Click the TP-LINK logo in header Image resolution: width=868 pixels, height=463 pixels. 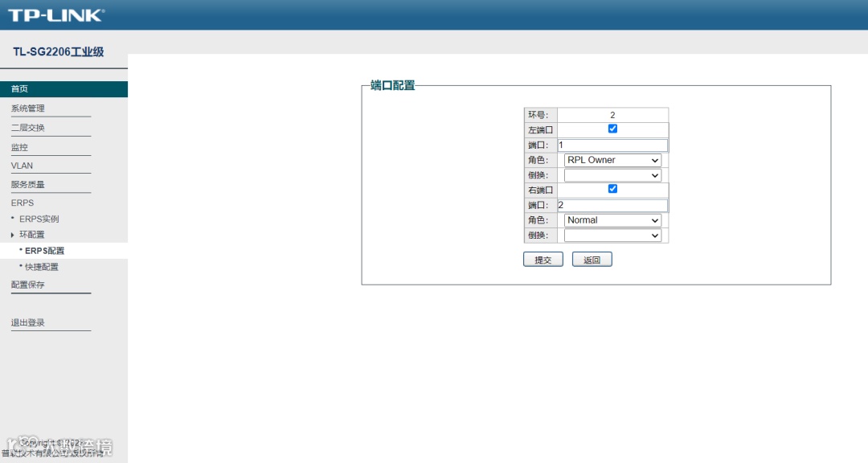(x=56, y=15)
